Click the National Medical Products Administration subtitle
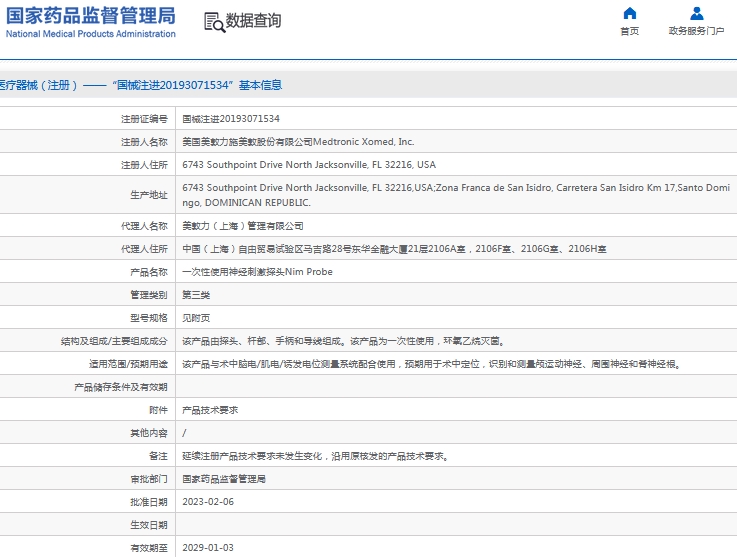The height and width of the screenshot is (557, 737). point(91,34)
